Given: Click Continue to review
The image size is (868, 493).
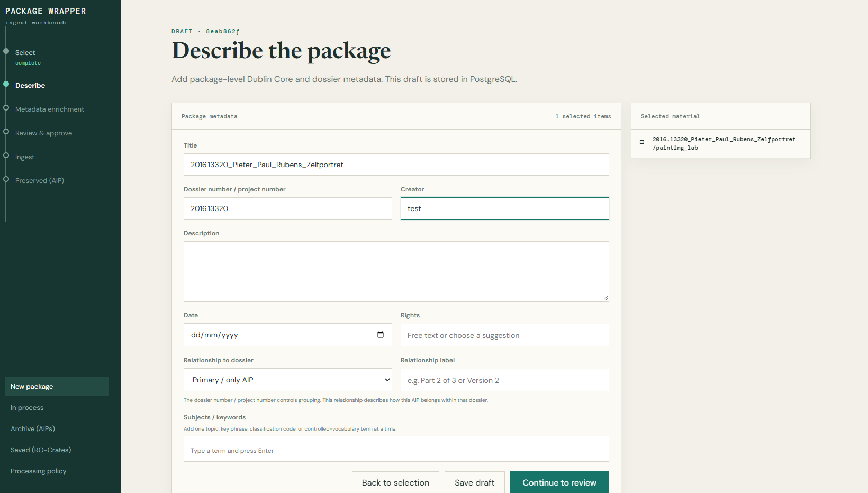Looking at the screenshot, I should (559, 482).
